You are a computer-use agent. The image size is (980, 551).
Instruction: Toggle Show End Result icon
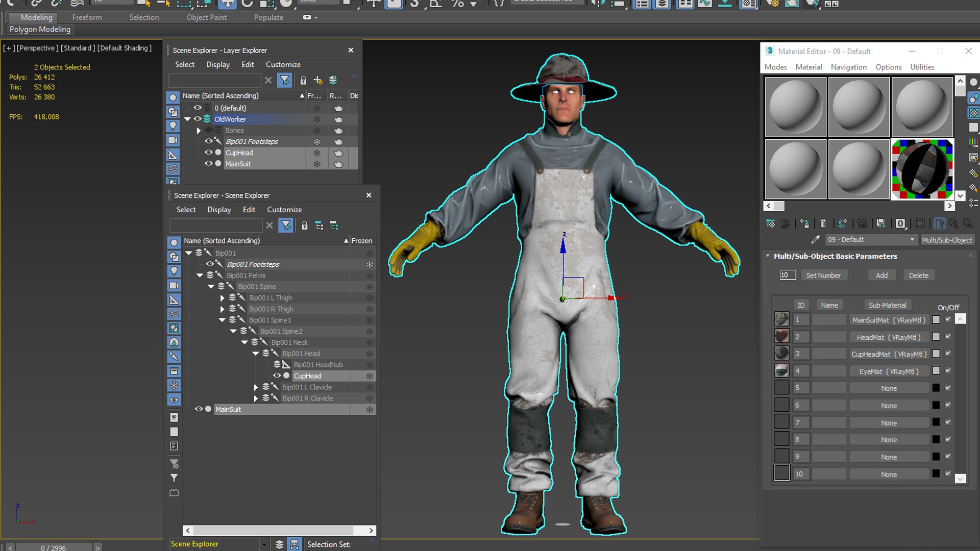point(939,223)
